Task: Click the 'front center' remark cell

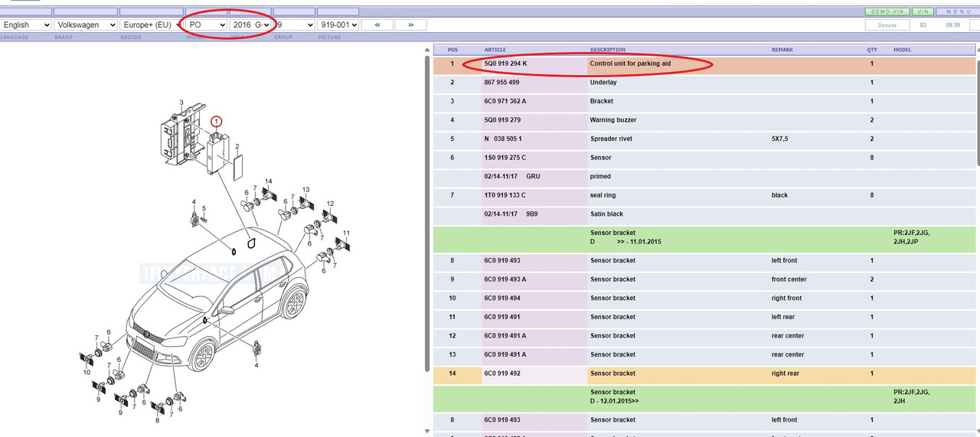Action: [789, 279]
